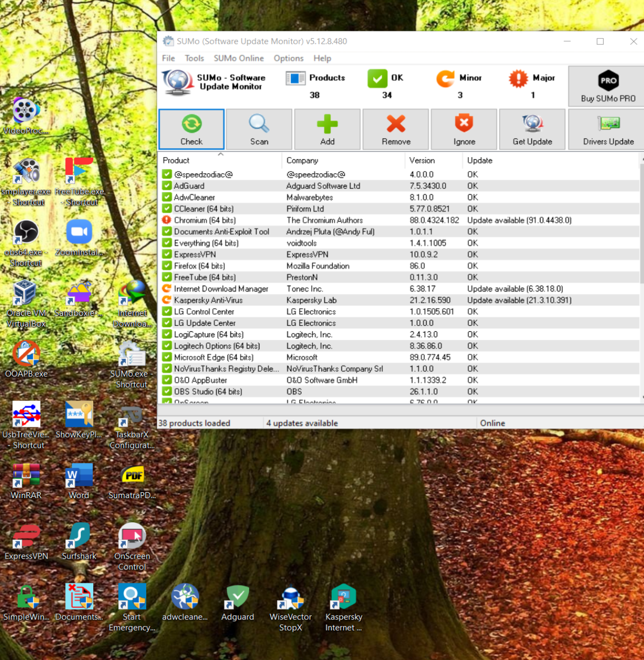Sort list by Product column header
The width and height of the screenshot is (644, 660).
pos(176,160)
